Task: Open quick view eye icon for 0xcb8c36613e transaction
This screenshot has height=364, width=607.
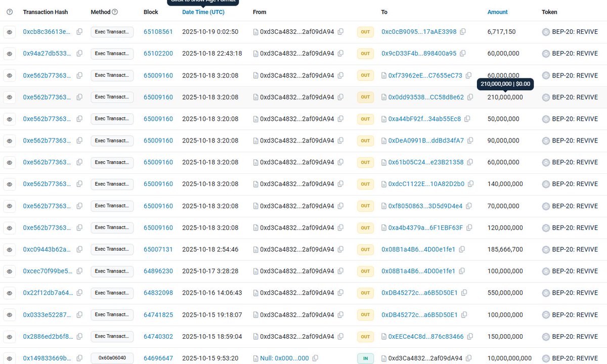Action: coord(9,32)
